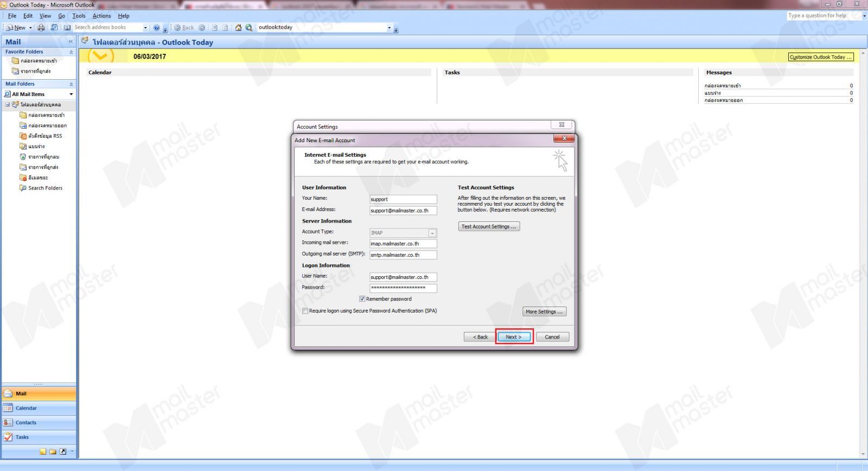Click กล่องจดหมายเข้า link under Messages
The image size is (868, 471).
[x=723, y=86]
